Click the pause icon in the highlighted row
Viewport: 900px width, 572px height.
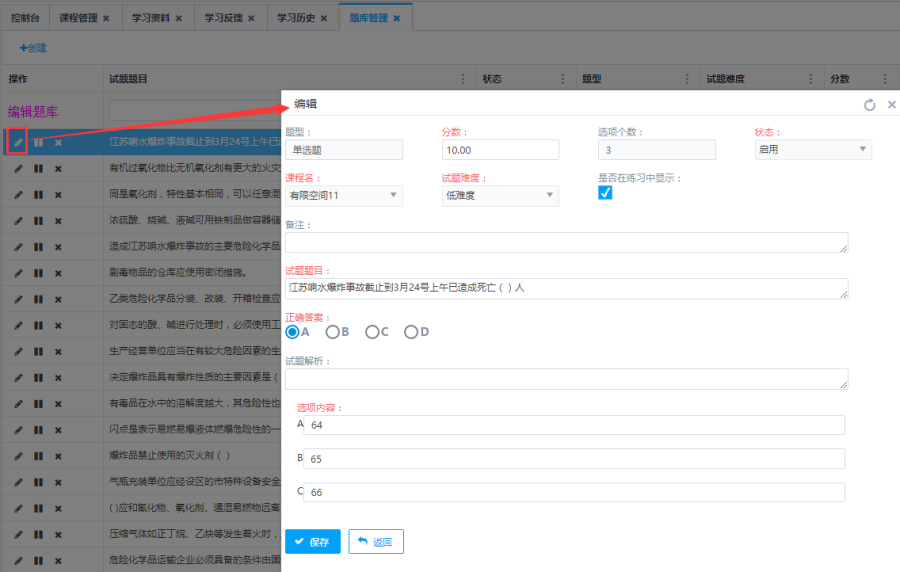pyautogui.click(x=38, y=142)
